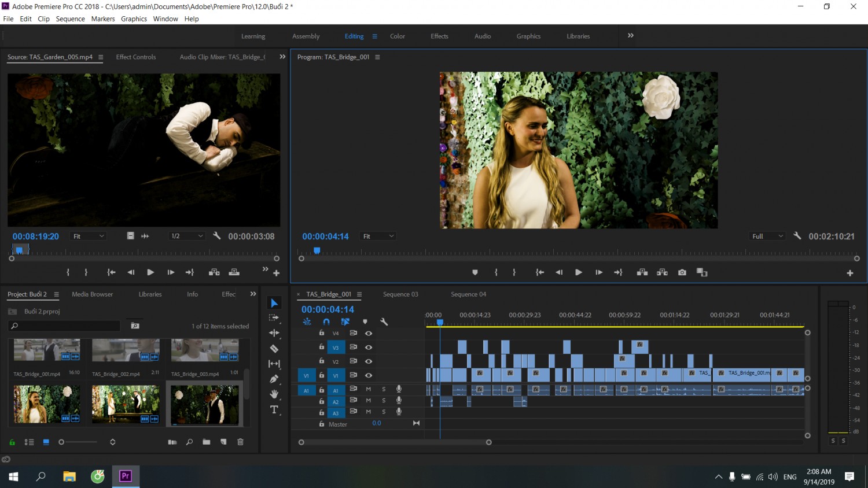Image resolution: width=868 pixels, height=488 pixels.
Task: Select the Pen tool
Action: click(x=274, y=379)
